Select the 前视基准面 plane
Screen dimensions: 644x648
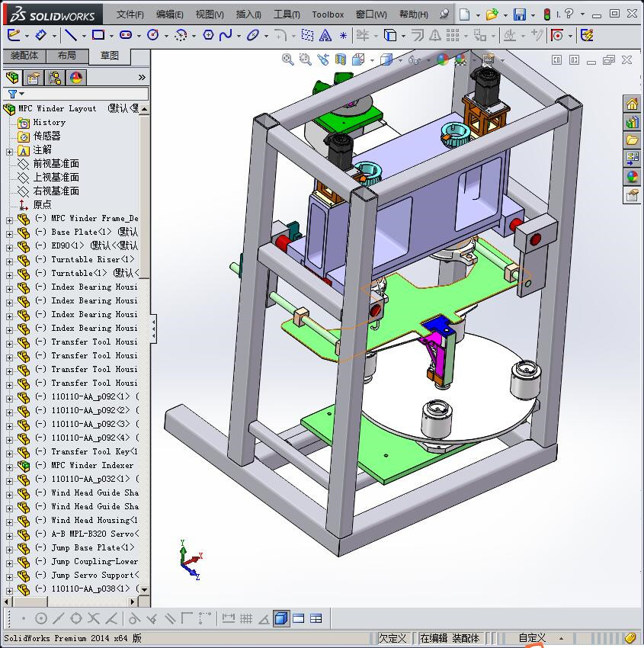pyautogui.click(x=56, y=163)
